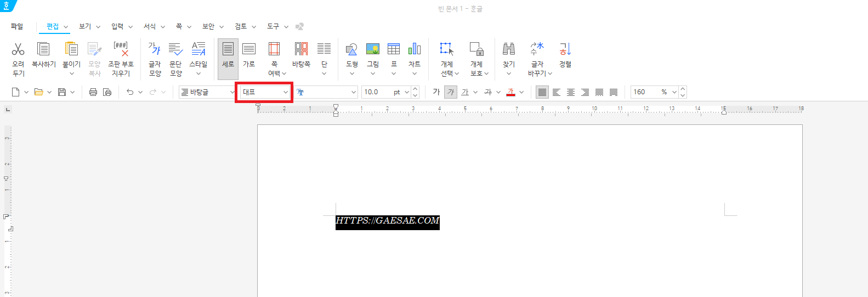Select Align Center

[x=571, y=92]
